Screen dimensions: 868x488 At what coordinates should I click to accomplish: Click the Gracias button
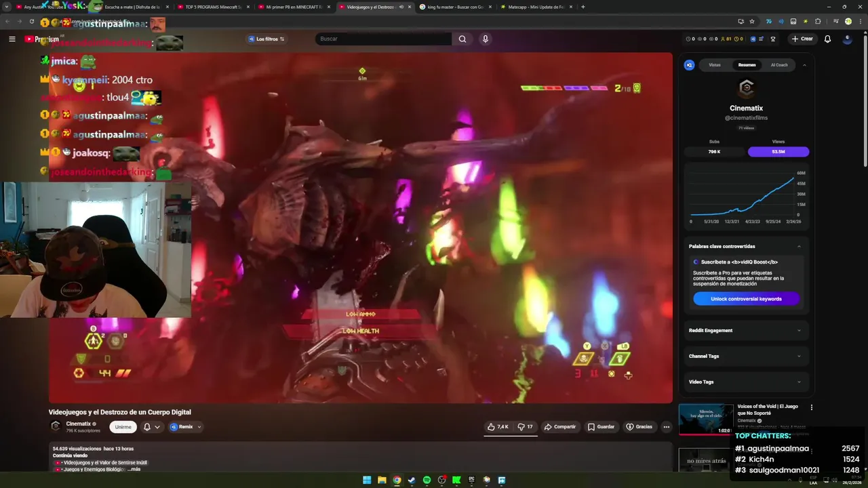tap(639, 427)
